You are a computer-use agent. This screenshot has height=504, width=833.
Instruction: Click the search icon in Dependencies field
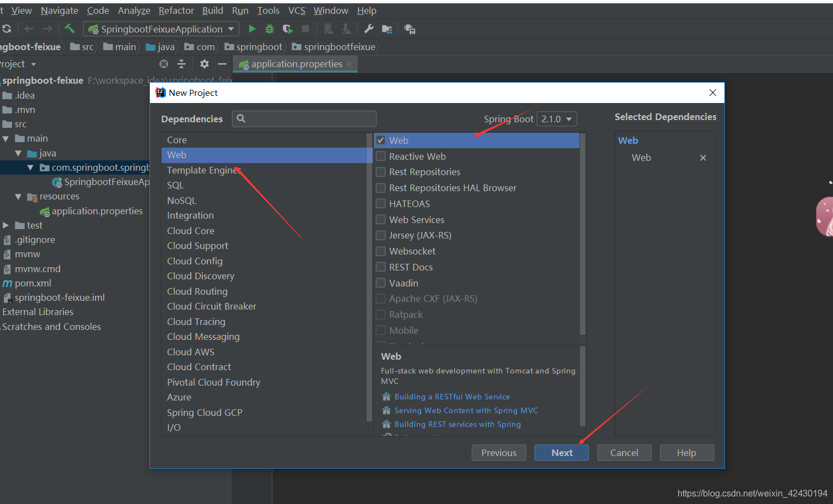click(241, 118)
